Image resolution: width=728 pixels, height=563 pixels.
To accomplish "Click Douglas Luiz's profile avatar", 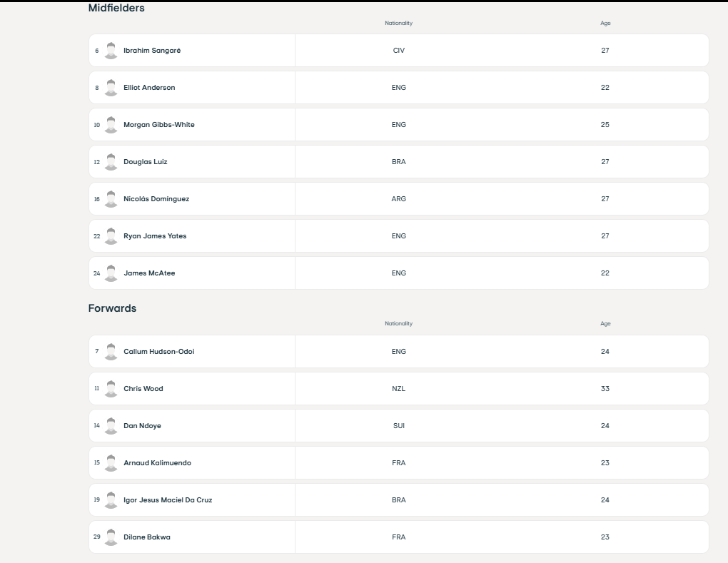I will click(x=111, y=162).
